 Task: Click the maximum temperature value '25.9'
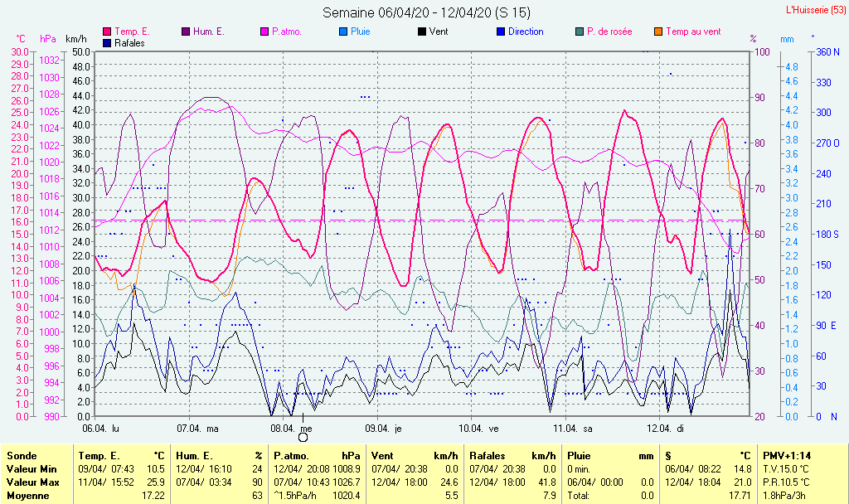[156, 482]
